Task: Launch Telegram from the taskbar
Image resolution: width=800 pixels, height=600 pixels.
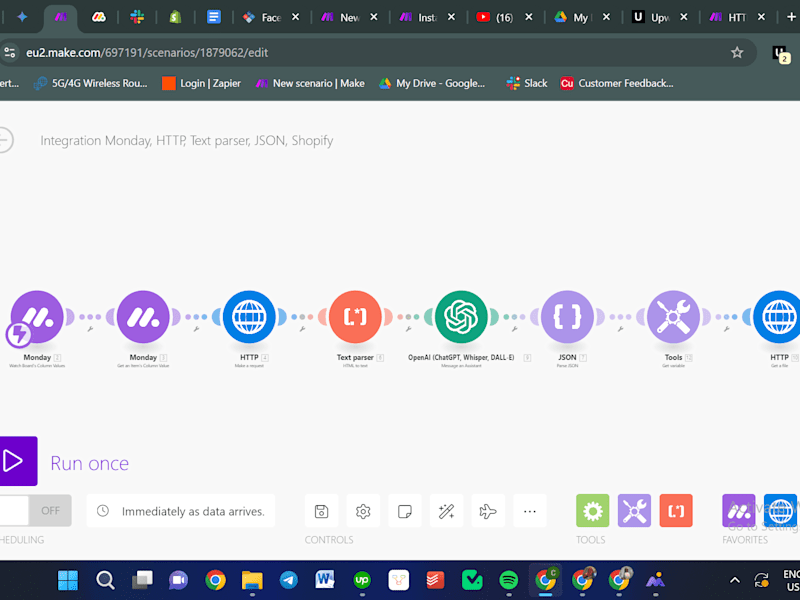Action: [x=289, y=580]
